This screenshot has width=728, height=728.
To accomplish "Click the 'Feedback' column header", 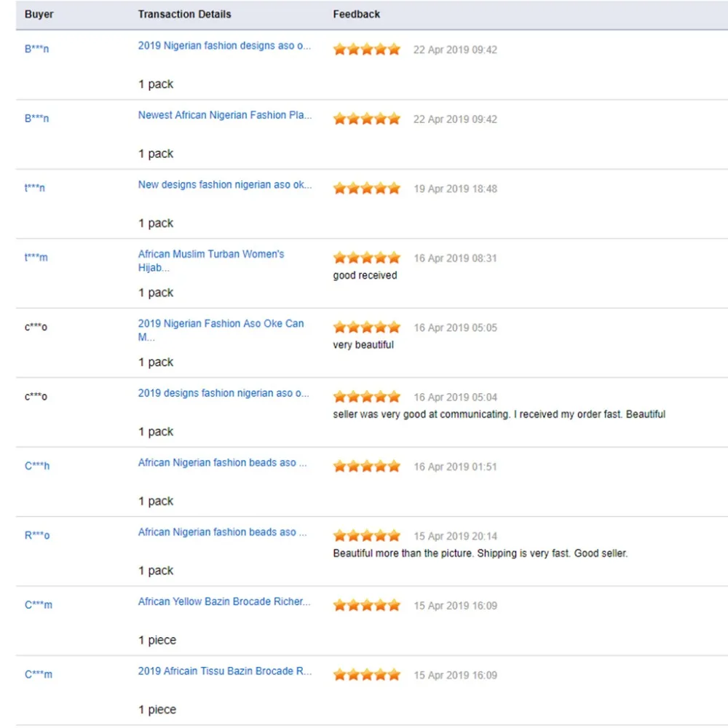I will pos(356,15).
